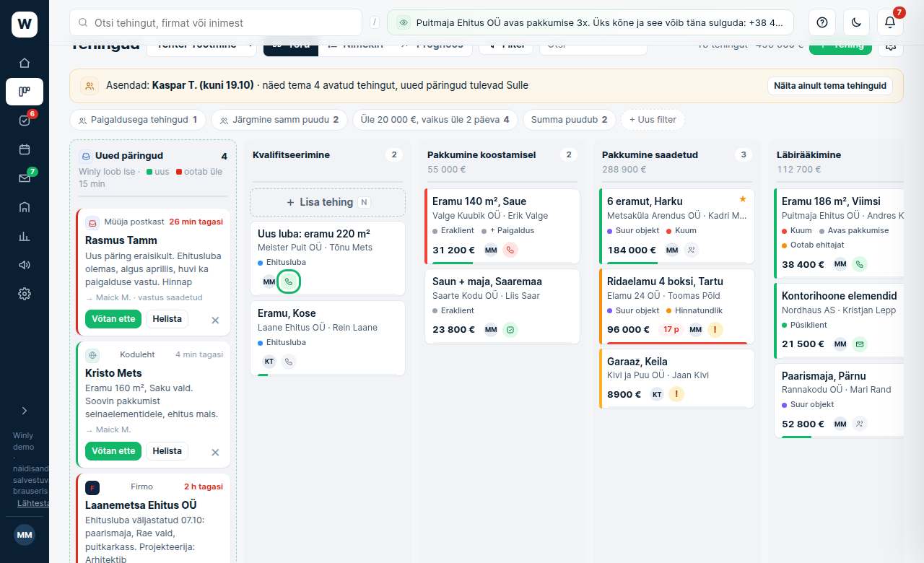
Task: Click the email icon on Kontorihoone elemendid card
Action: [860, 344]
